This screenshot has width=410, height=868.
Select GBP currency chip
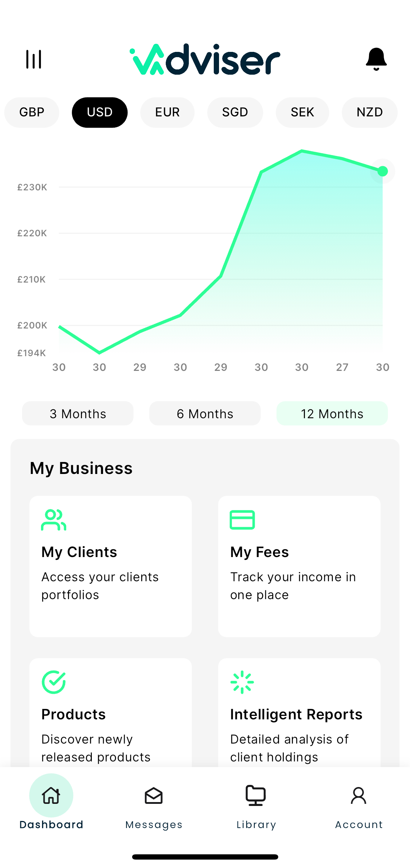point(32,112)
